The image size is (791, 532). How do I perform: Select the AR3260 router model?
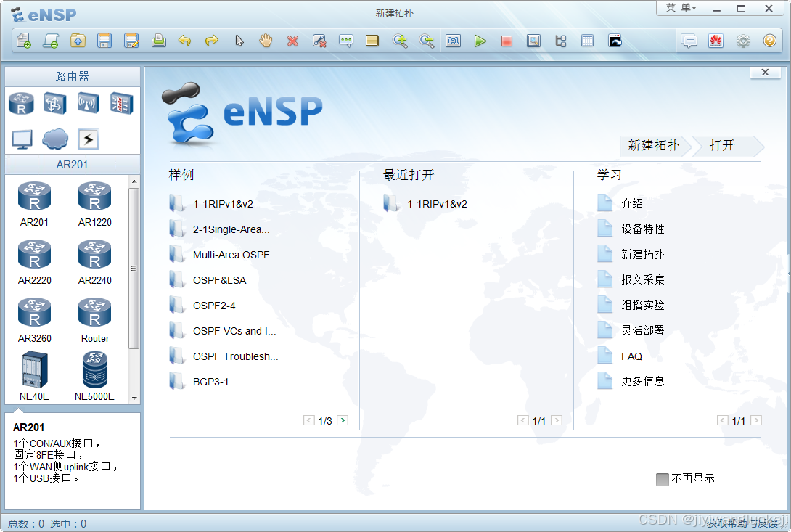[x=34, y=321]
